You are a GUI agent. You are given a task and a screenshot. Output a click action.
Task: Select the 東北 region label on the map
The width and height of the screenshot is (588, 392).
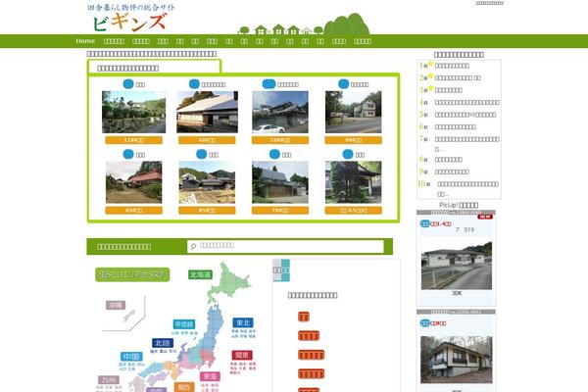tap(243, 323)
